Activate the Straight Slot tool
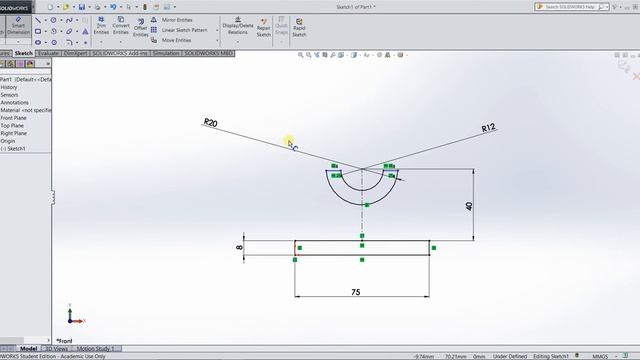The width and height of the screenshot is (640, 360). (38, 42)
